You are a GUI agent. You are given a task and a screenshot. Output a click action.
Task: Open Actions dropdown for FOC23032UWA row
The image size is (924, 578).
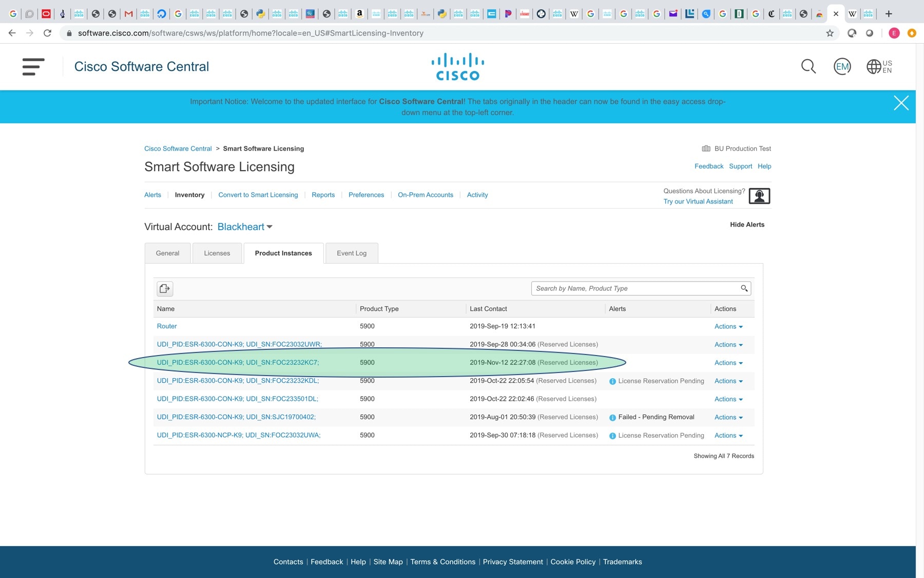pyautogui.click(x=728, y=435)
